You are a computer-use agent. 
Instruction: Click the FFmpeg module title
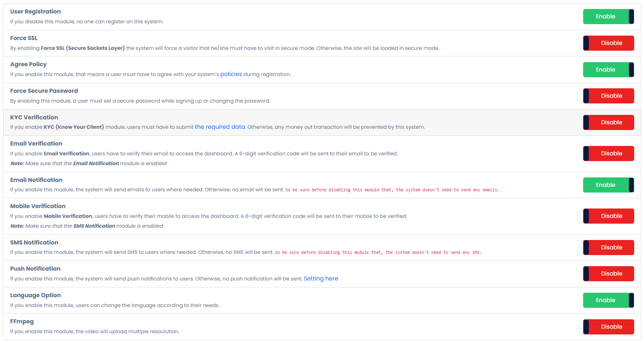pos(22,321)
